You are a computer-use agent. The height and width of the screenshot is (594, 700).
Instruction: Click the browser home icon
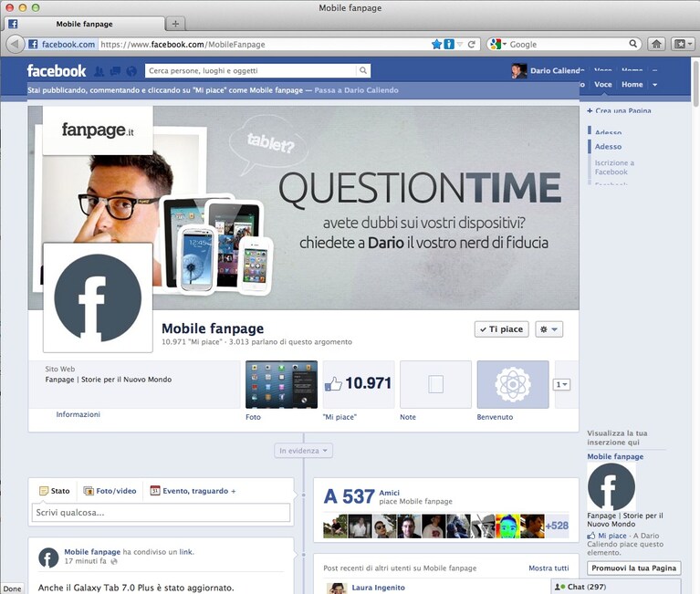656,44
